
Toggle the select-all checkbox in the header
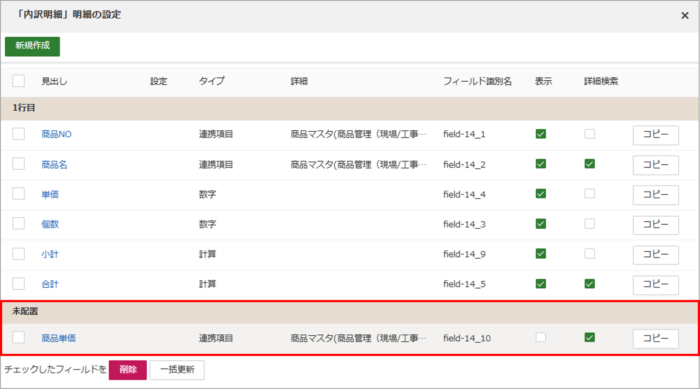[18, 81]
